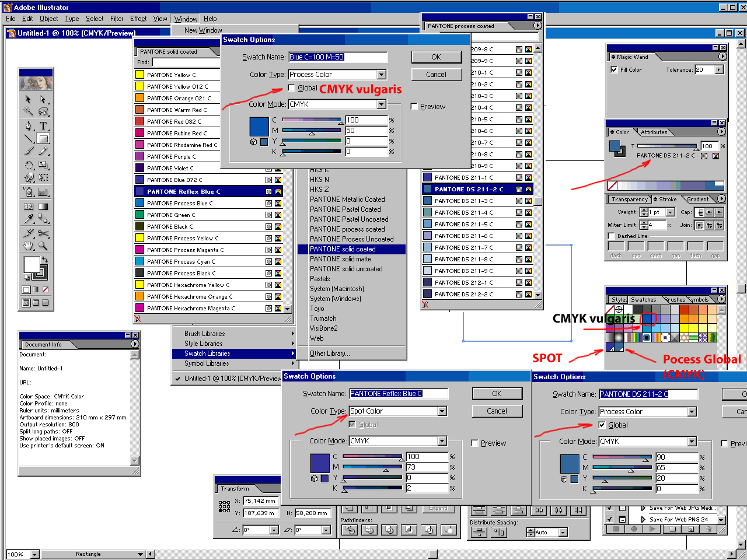Open Color Mode dropdown in Blue C=100 M=50 dialog
Screen dimensions: 747x560
click(381, 104)
